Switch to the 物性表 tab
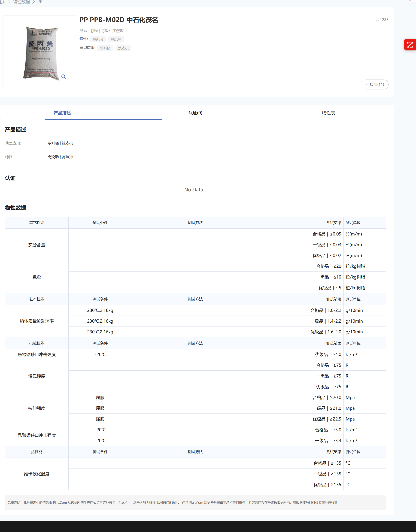Viewport: 416px width, 532px height. [328, 113]
